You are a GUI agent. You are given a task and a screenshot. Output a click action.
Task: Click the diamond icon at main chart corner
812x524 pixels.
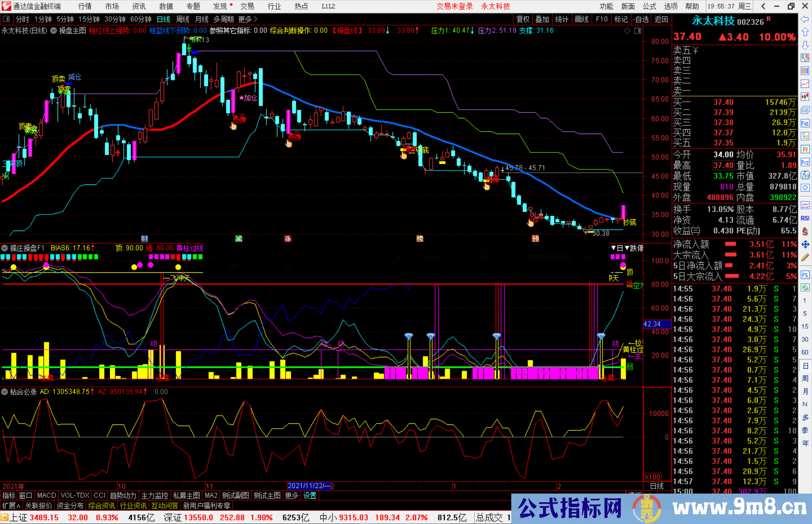click(x=627, y=31)
